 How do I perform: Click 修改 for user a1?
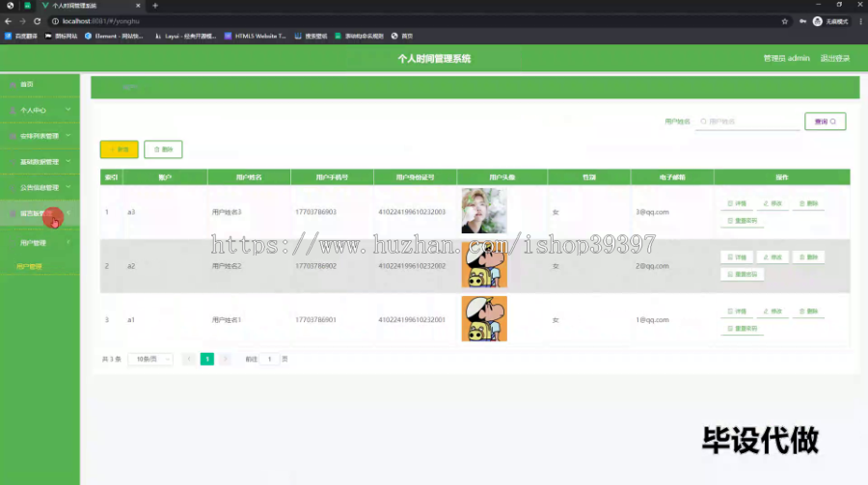[x=773, y=311]
